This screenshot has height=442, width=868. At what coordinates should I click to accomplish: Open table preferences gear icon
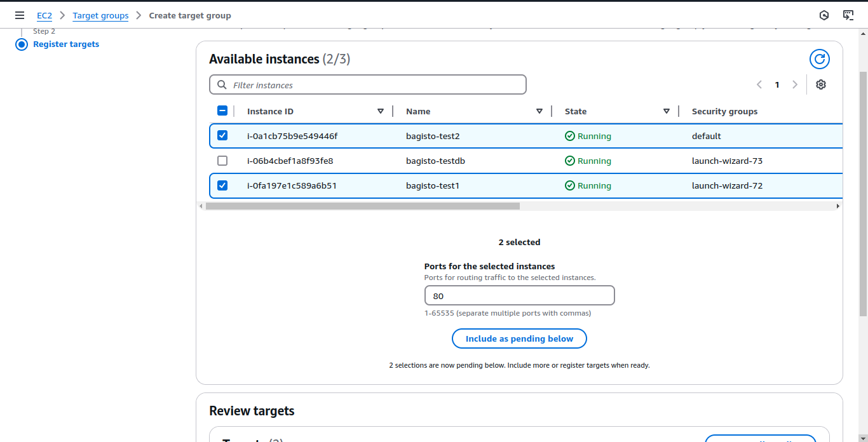point(821,84)
